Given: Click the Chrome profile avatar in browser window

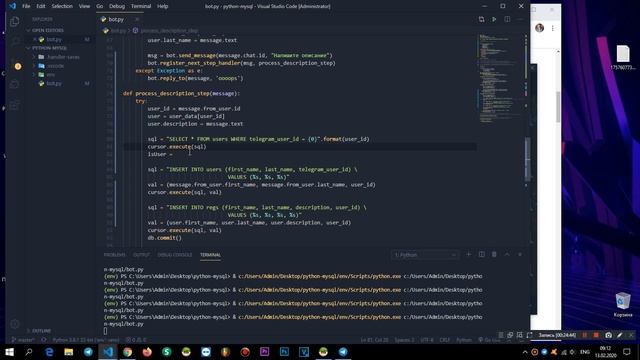Looking at the screenshot, I should [540, 28].
